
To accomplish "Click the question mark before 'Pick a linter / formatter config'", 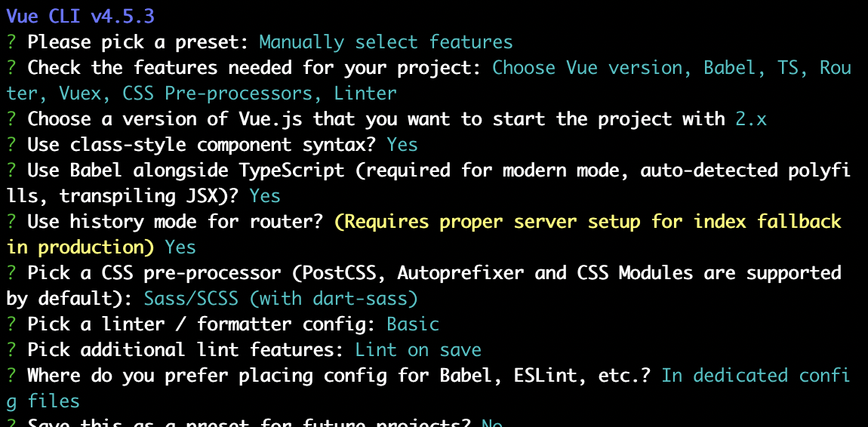I will pos(11,324).
